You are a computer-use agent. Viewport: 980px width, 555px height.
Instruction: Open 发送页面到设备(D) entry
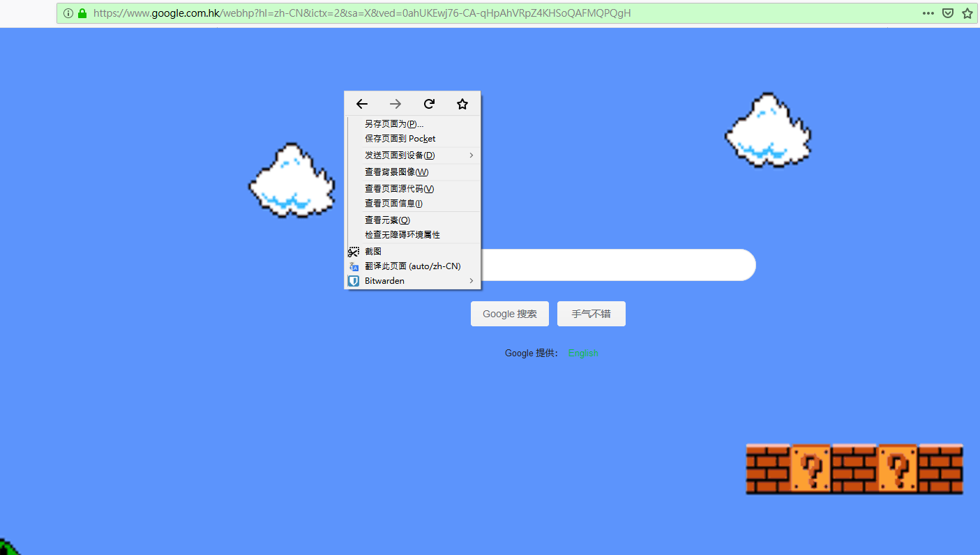[x=413, y=155]
